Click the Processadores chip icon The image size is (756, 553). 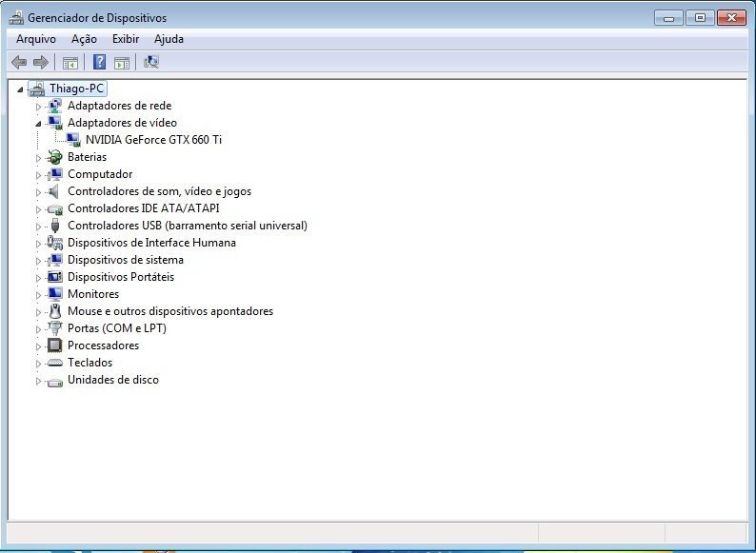point(55,346)
